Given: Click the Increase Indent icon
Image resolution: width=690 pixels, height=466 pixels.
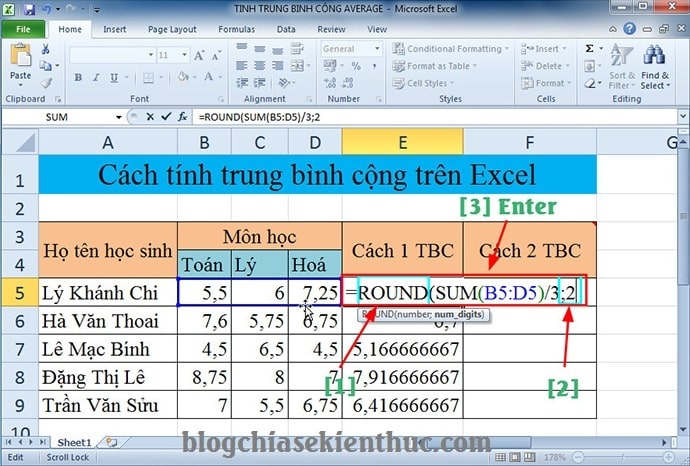Looking at the screenshot, I should [x=260, y=83].
